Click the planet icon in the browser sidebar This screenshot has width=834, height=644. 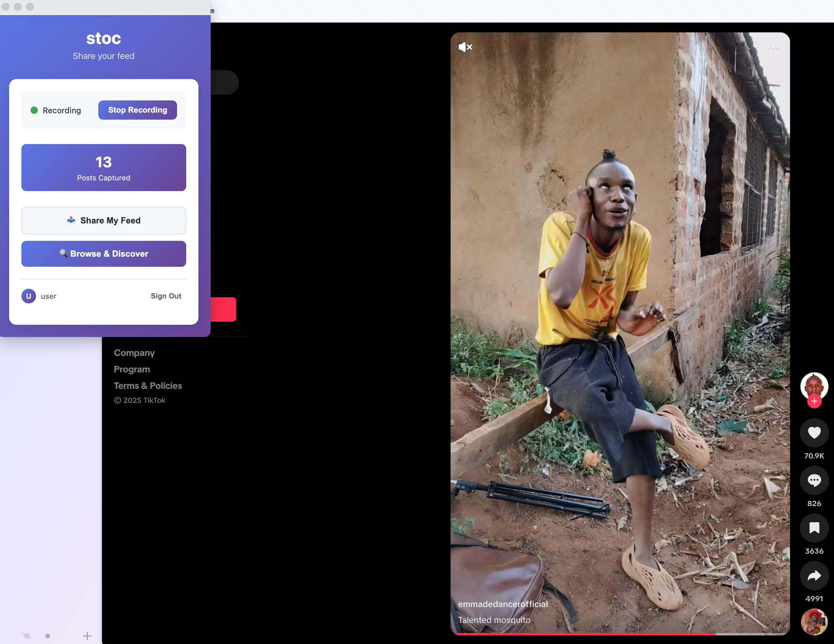[x=27, y=636]
